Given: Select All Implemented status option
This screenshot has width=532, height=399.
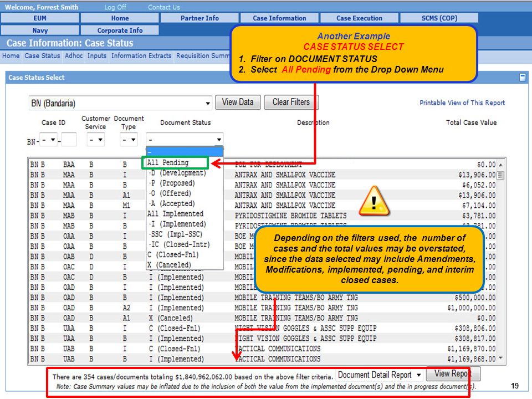Looking at the screenshot, I should click(x=185, y=213).
